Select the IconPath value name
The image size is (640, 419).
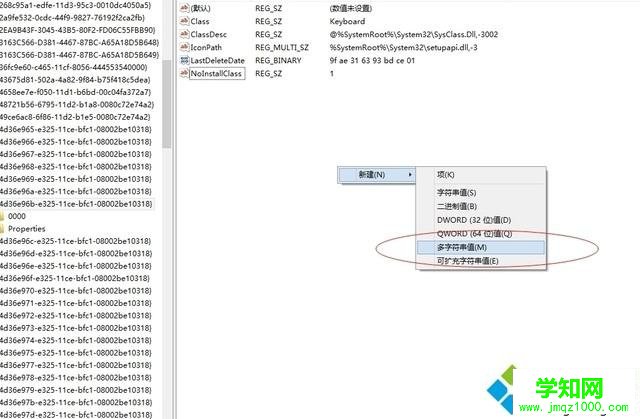[206, 47]
